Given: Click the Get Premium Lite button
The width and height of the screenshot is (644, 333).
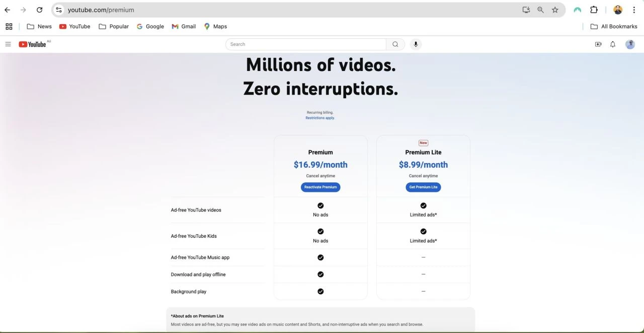Looking at the screenshot, I should click(423, 187).
